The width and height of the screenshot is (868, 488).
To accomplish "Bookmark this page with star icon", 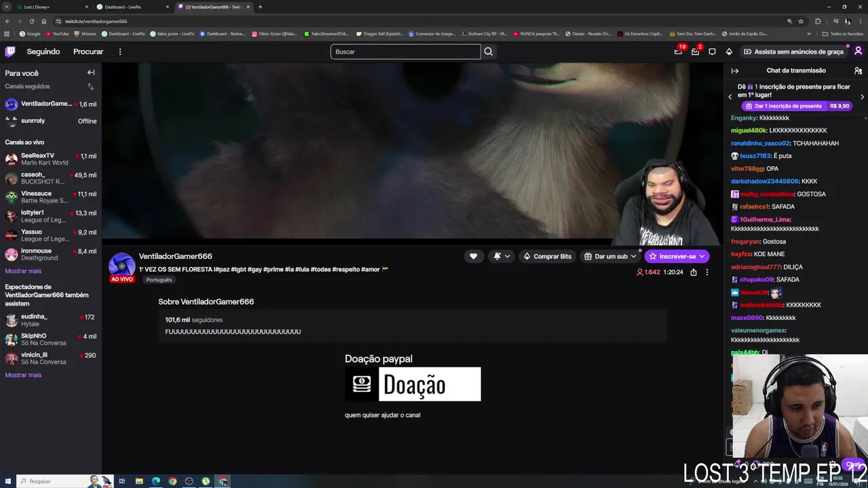I will pos(801,21).
